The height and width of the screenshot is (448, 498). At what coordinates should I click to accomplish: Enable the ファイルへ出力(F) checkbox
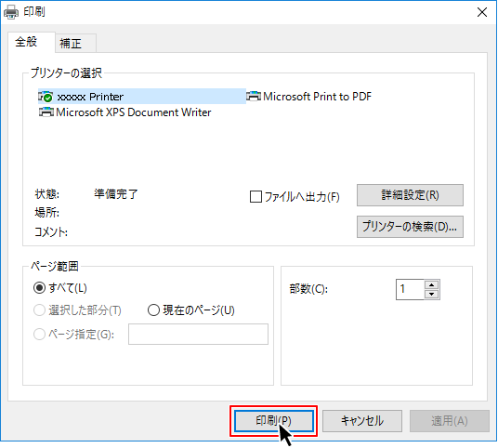[256, 197]
